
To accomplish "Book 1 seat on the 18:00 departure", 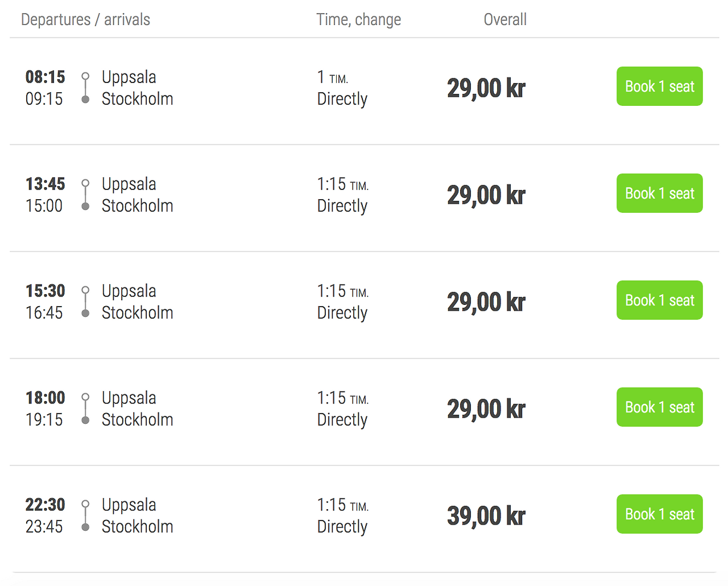I will pyautogui.click(x=659, y=407).
